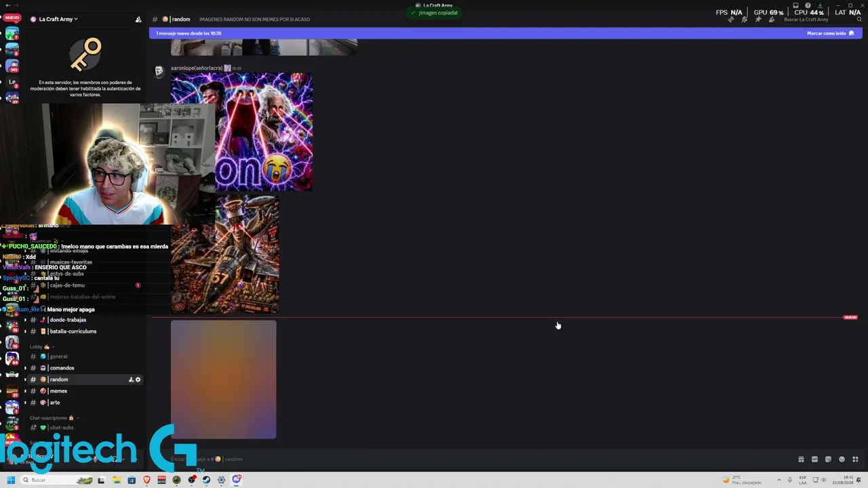
Task: Open pinned messages in channel header
Action: (758, 20)
